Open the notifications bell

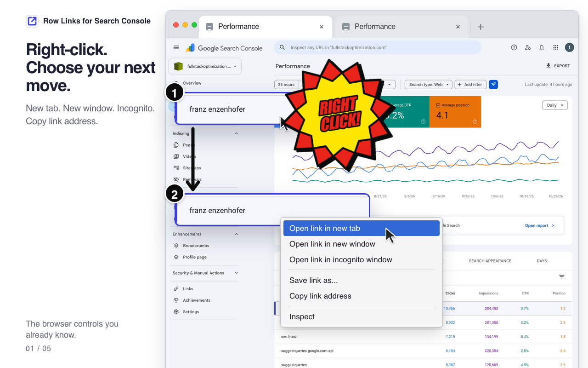click(542, 47)
